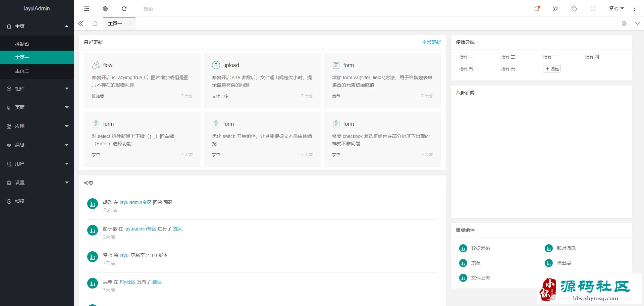Click avatar icon beside 吴尊 activity
The width and height of the screenshot is (644, 306).
[x=93, y=283]
